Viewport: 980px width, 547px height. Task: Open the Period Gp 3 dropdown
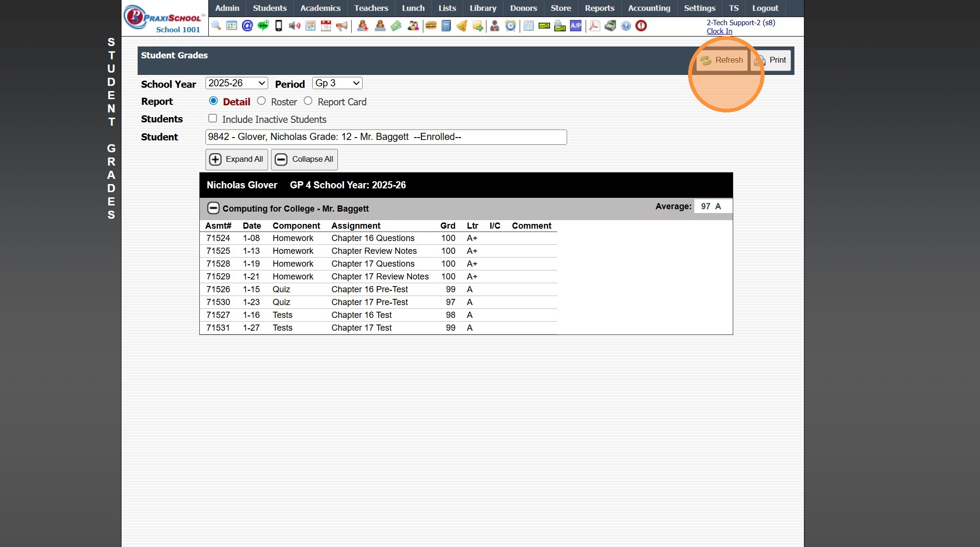[337, 83]
